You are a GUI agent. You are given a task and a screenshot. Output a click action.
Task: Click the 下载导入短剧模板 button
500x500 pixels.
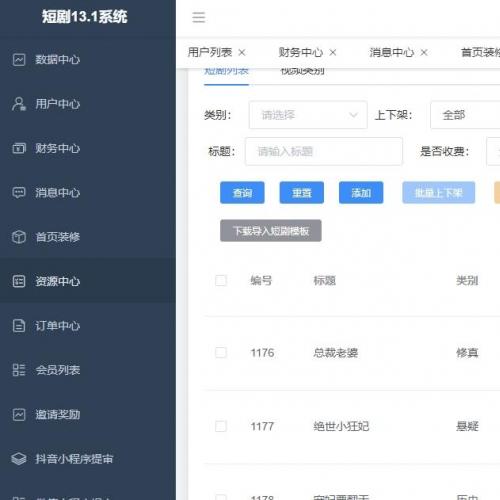click(x=271, y=231)
